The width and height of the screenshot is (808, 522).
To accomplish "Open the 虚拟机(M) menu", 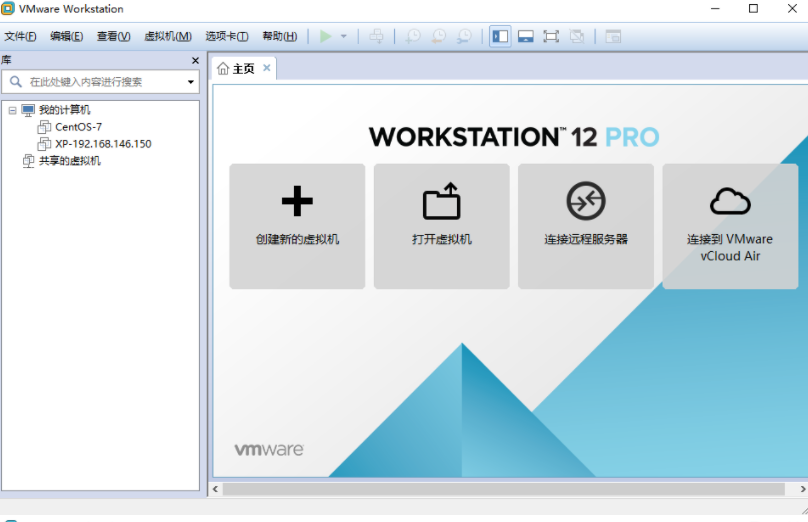I will (168, 36).
